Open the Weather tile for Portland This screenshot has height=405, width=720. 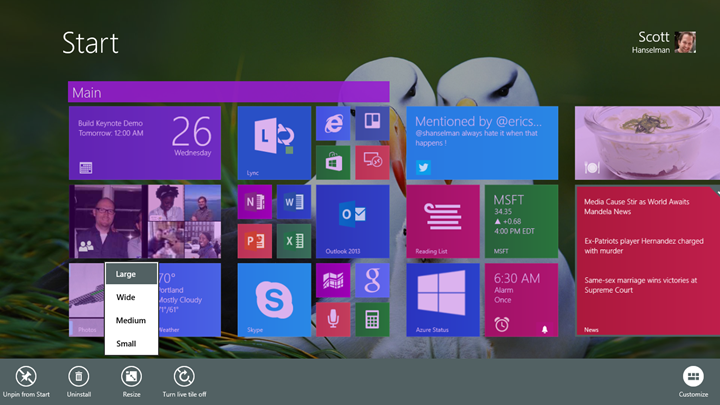(189, 300)
